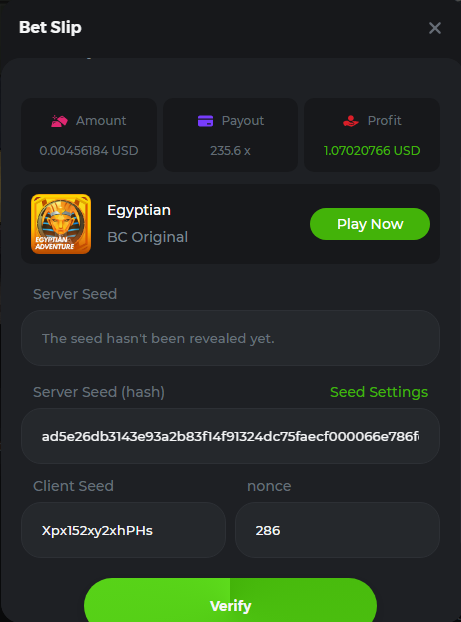Click the Client Seed input field
Image resolution: width=461 pixels, height=622 pixels.
point(123,530)
